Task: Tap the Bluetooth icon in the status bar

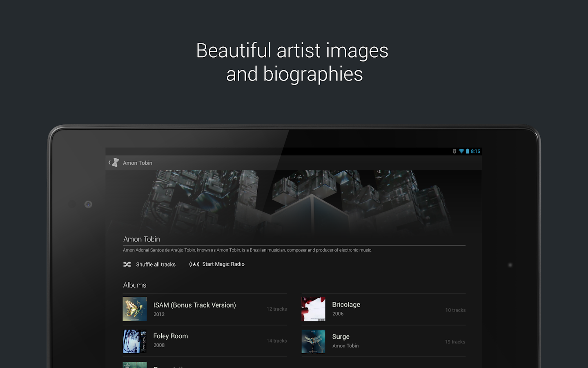Action: point(454,151)
